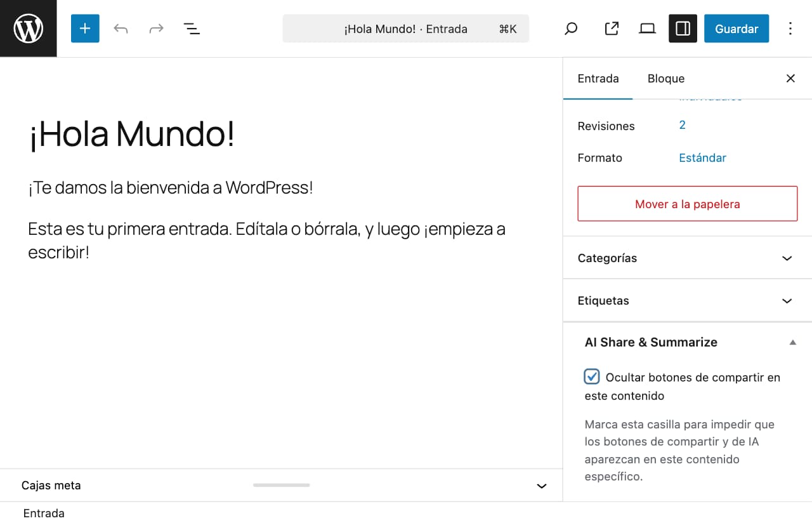Select the Entrada tab
The width and height of the screenshot is (812, 523).
click(598, 78)
